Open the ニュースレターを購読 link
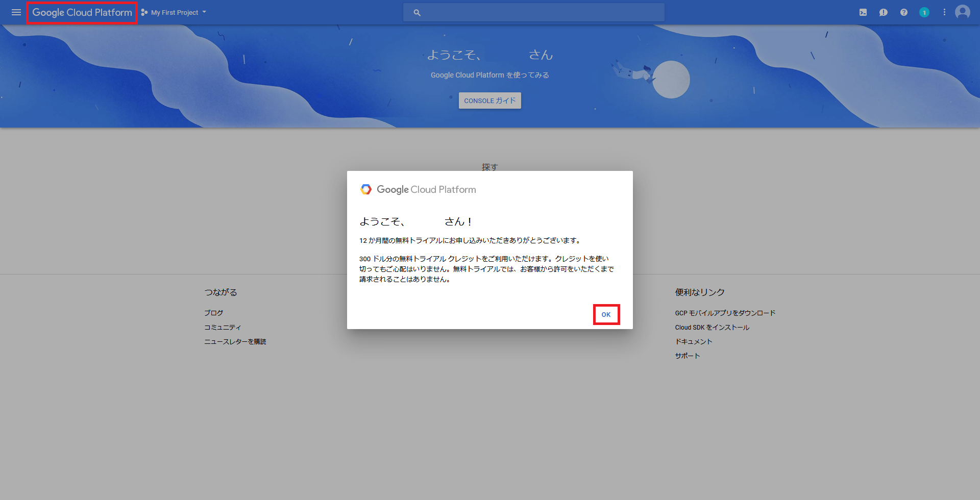The image size is (980, 500). pyautogui.click(x=235, y=341)
